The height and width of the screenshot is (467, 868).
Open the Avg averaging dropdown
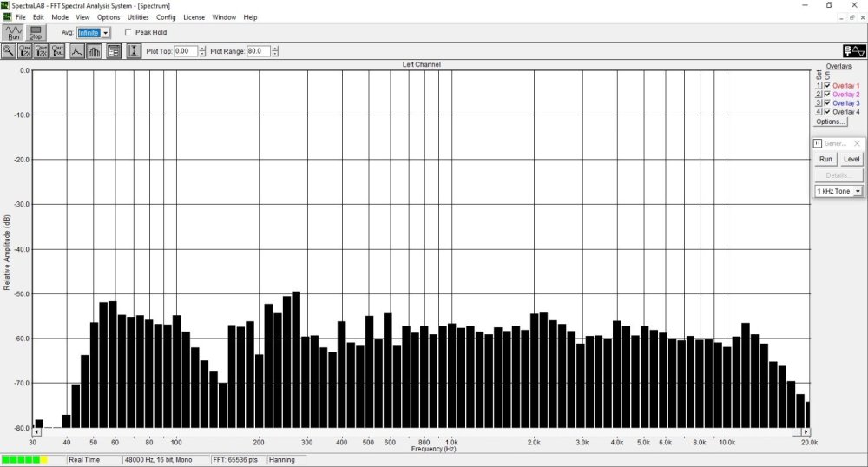[106, 33]
